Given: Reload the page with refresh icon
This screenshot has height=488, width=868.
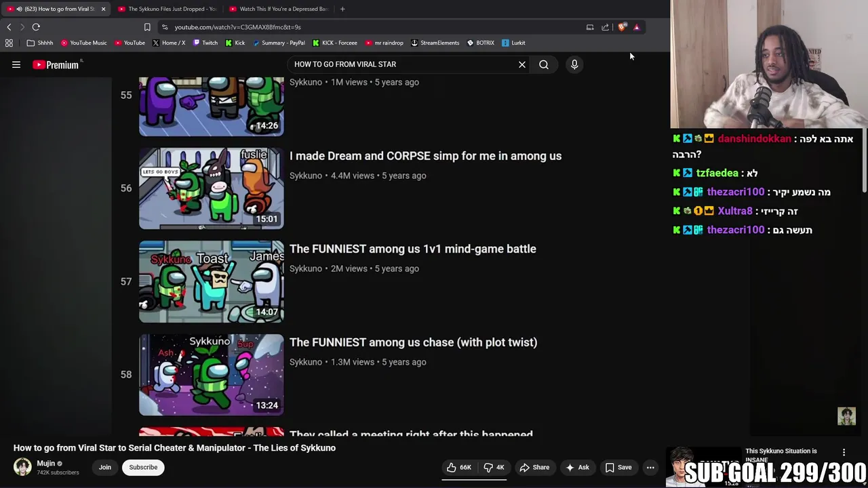Looking at the screenshot, I should click(36, 27).
